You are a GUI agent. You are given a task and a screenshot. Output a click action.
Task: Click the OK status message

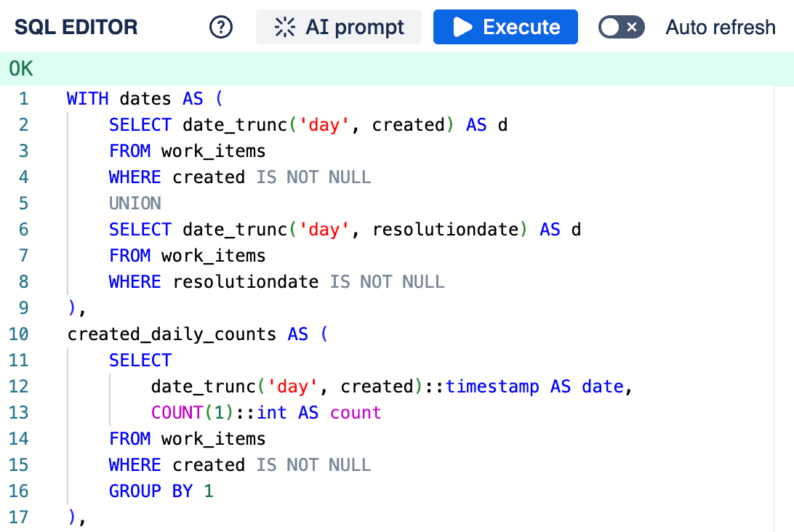[x=21, y=69]
